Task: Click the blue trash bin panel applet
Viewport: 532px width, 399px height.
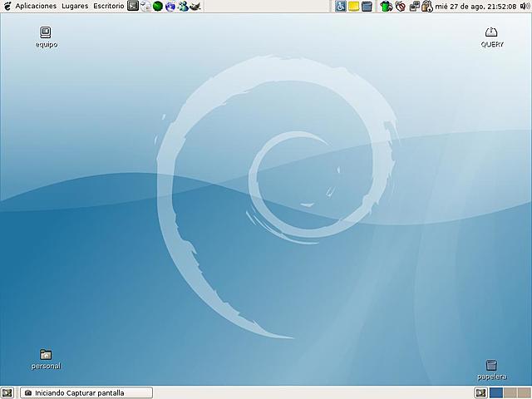Action: (x=367, y=6)
